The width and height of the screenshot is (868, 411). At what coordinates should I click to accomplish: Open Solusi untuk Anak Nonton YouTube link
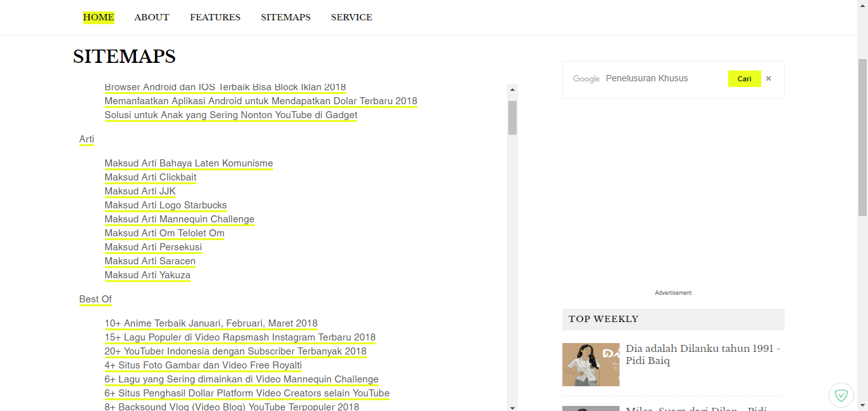click(x=231, y=115)
